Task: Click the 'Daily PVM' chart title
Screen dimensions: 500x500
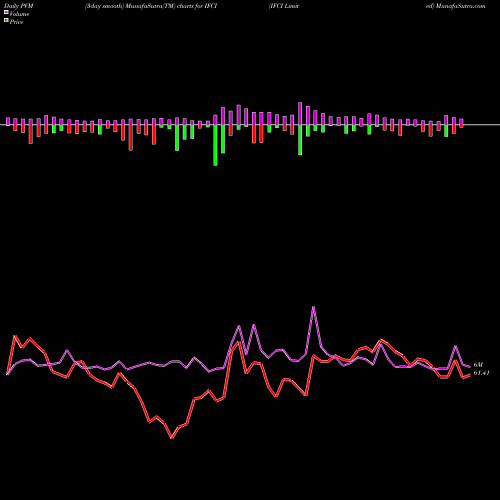Action: (x=19, y=6)
